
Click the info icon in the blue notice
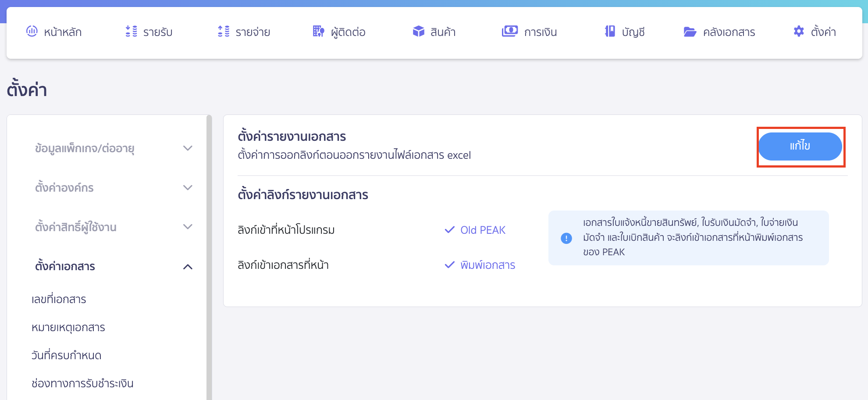[567, 238]
